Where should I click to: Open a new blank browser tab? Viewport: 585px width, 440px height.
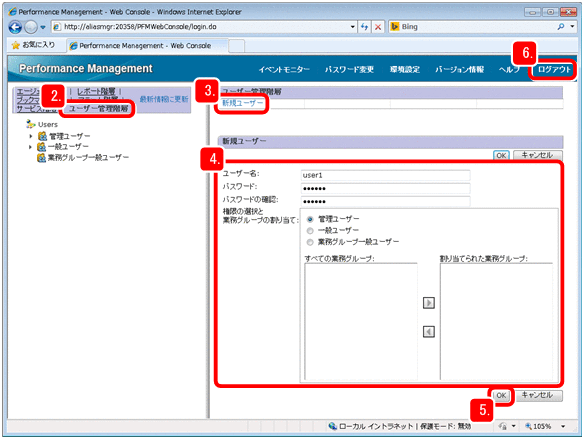237,46
